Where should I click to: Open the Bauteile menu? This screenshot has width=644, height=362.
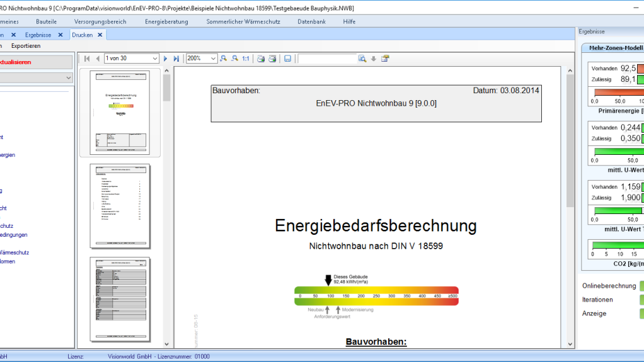pyautogui.click(x=47, y=22)
